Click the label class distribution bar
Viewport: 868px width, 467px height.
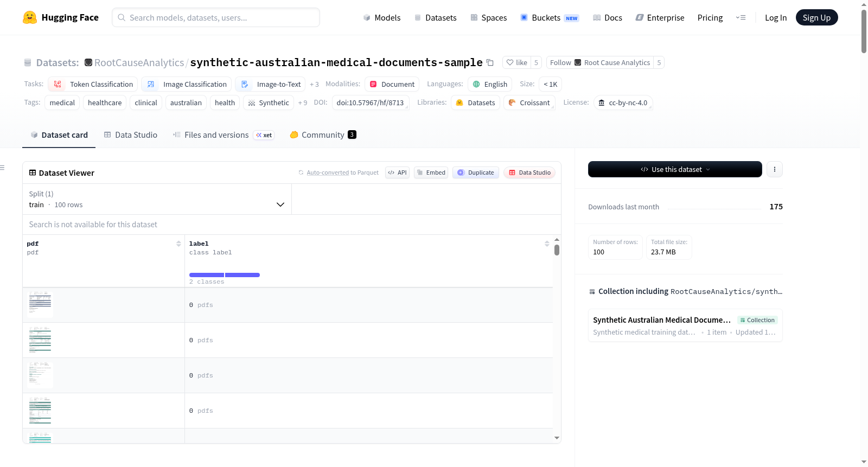[x=225, y=275]
